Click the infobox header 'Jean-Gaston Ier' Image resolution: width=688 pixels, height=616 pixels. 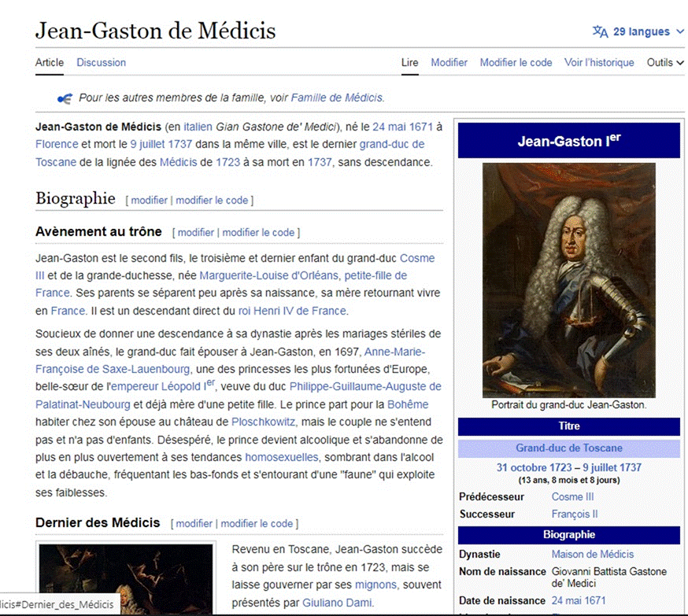(569, 140)
